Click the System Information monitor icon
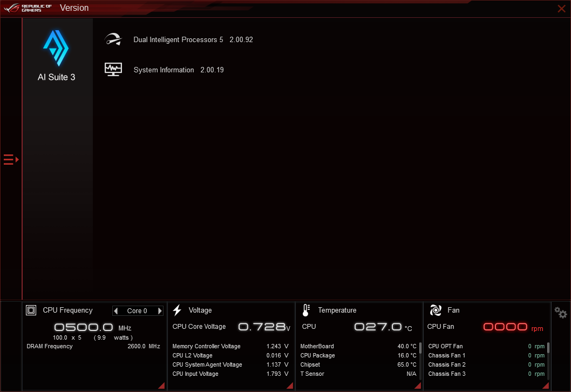This screenshot has width=571, height=392. coord(113,69)
